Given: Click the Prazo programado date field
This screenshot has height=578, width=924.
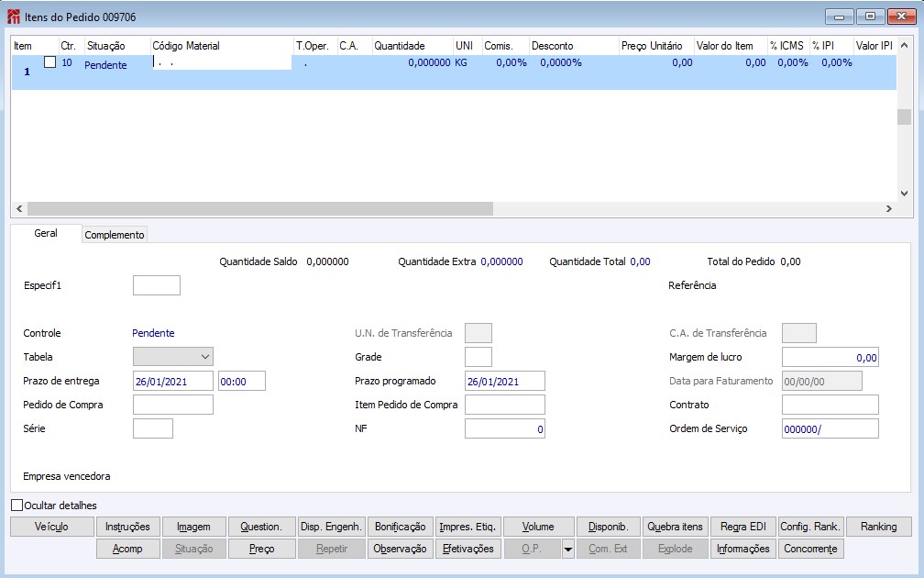Looking at the screenshot, I should (x=505, y=381).
